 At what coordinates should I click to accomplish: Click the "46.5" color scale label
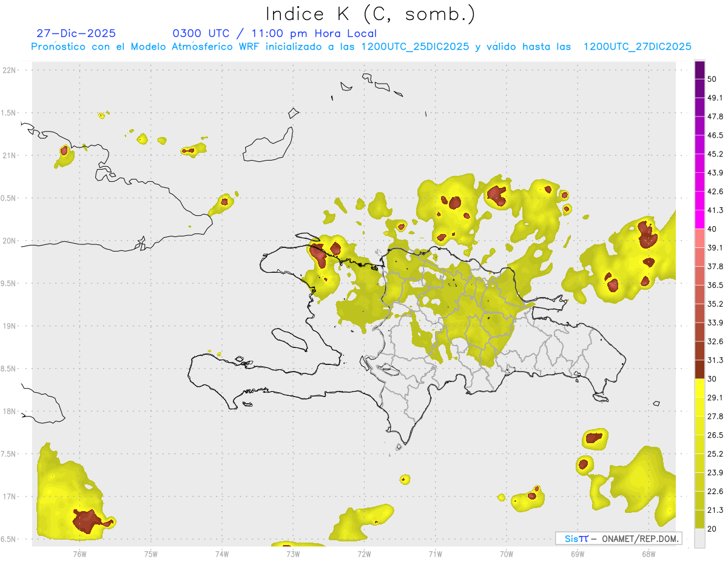coord(715,135)
